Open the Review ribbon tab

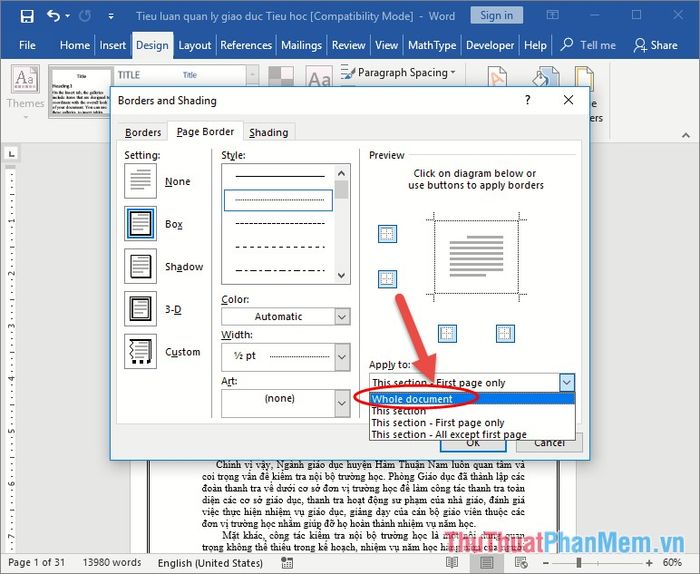[x=349, y=46]
